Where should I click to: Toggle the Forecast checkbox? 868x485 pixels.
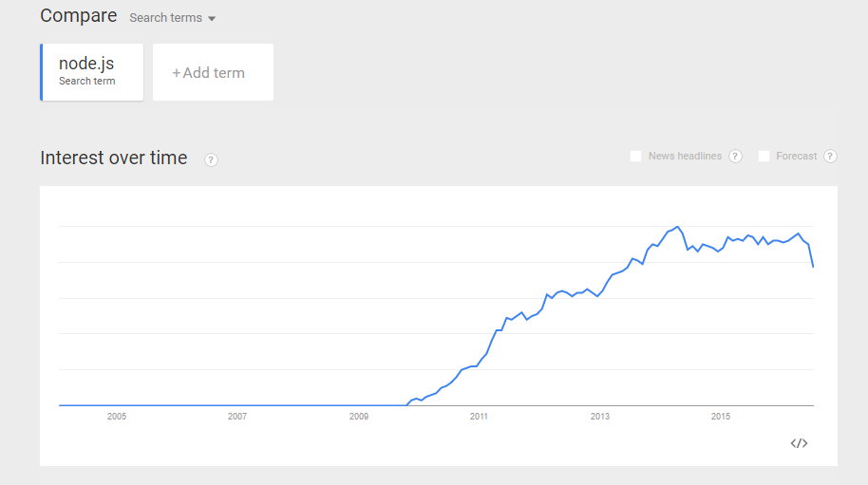(x=764, y=157)
